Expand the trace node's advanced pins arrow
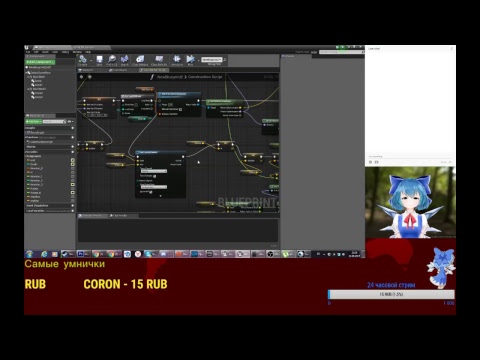Image resolution: width=480 pixels, height=360 pixels. tap(161, 196)
